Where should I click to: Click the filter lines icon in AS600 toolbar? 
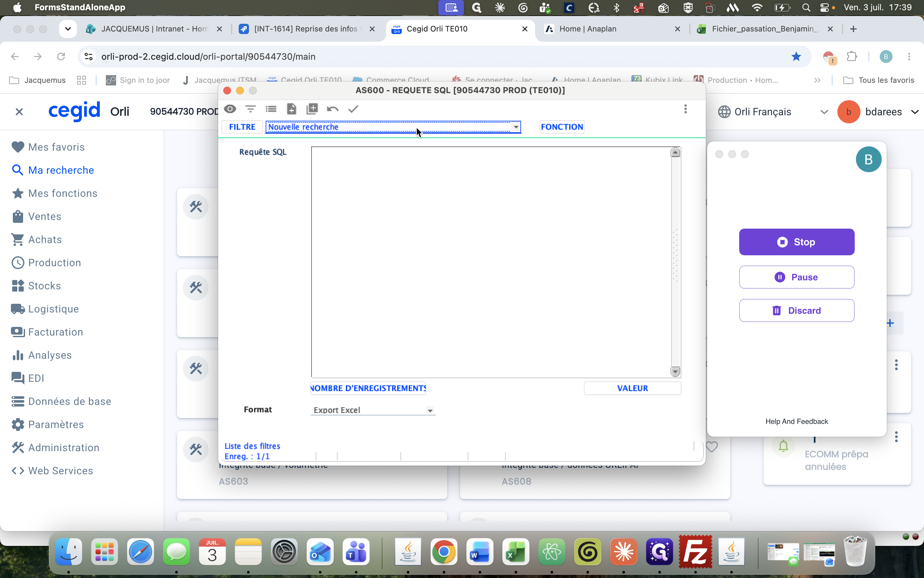[x=251, y=109]
